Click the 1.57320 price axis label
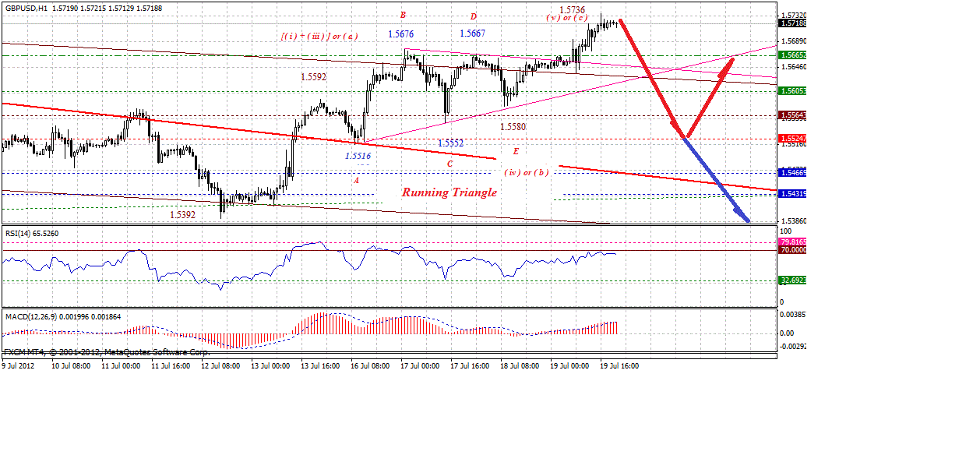The image size is (980, 469). pos(793,16)
